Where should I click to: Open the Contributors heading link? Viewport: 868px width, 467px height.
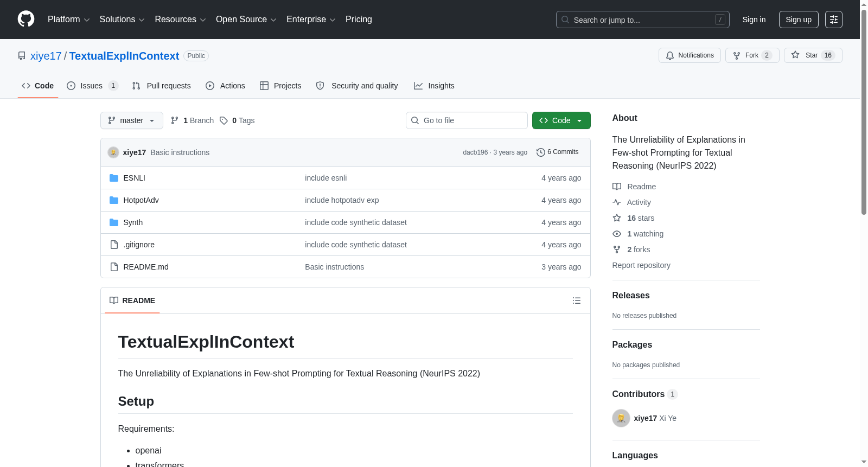click(x=645, y=394)
